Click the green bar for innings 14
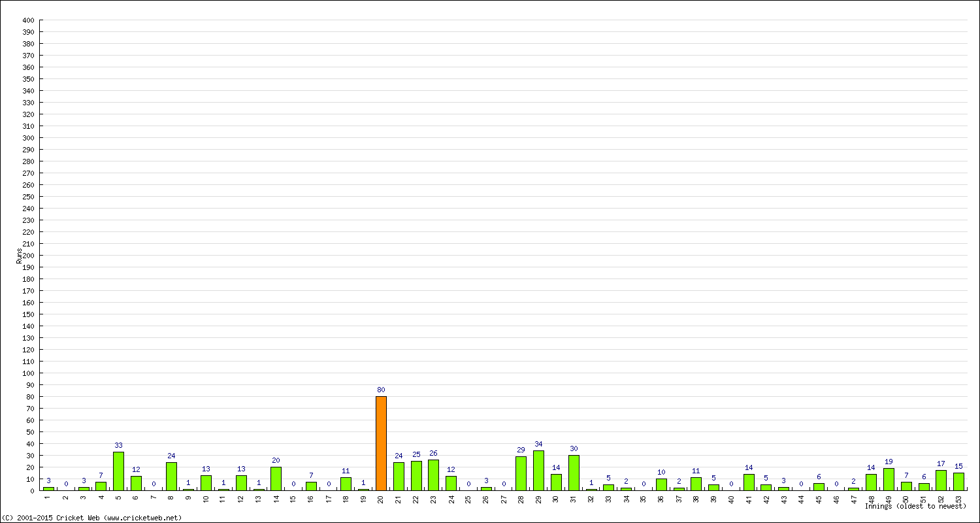Image resolution: width=980 pixels, height=523 pixels. tap(276, 479)
